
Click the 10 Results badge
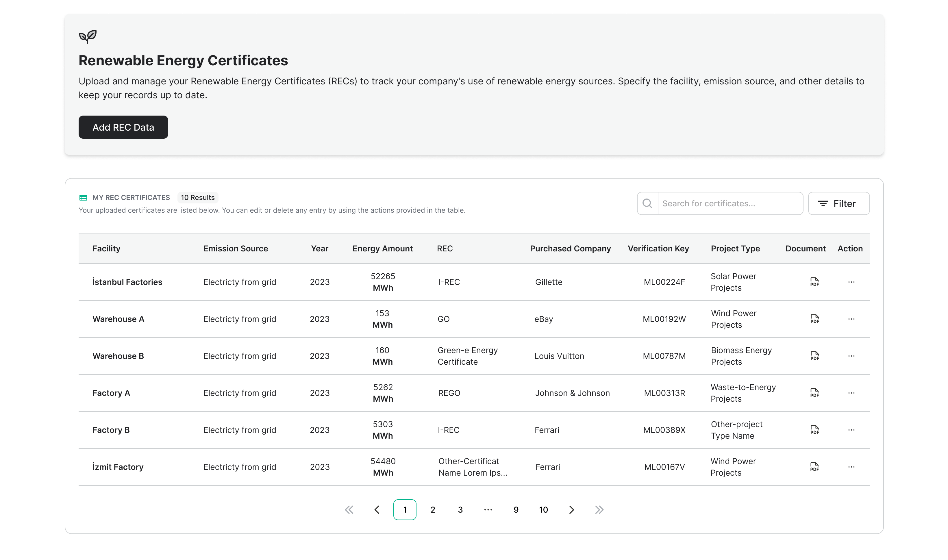click(x=198, y=197)
